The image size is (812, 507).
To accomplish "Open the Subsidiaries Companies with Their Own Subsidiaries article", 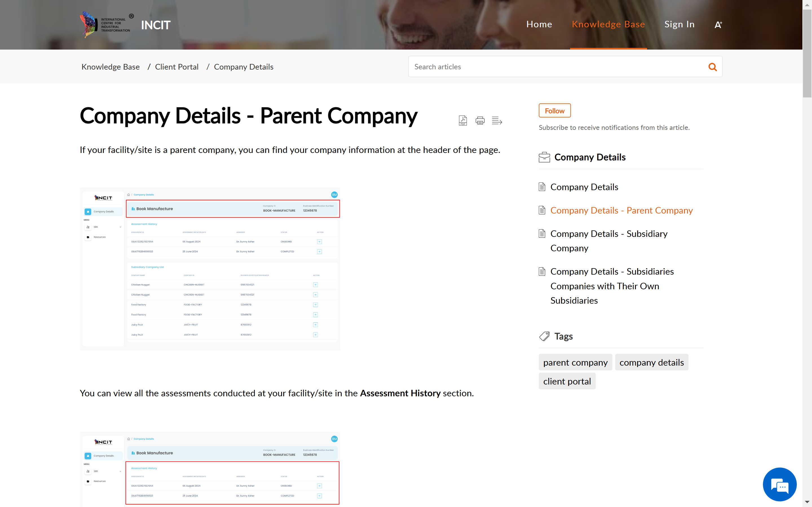I will pos(612,286).
